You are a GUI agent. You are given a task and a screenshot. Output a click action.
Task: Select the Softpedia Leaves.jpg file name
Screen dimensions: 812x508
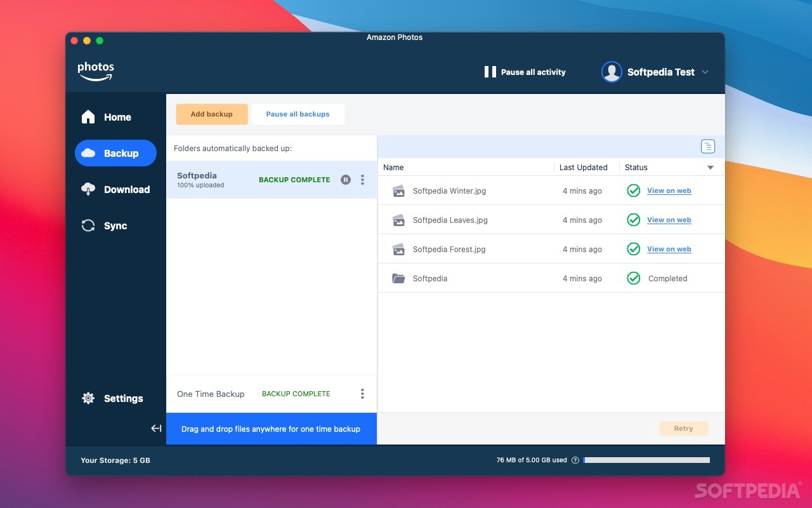click(450, 220)
